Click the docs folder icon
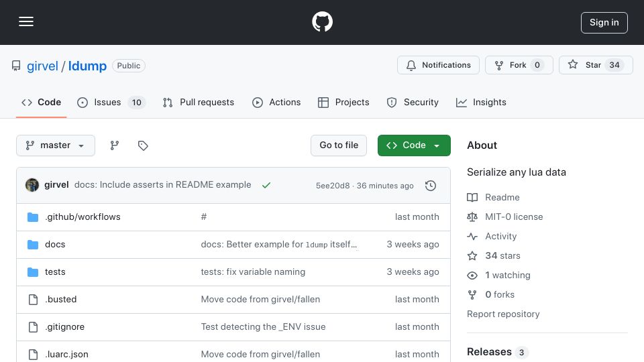 point(33,245)
